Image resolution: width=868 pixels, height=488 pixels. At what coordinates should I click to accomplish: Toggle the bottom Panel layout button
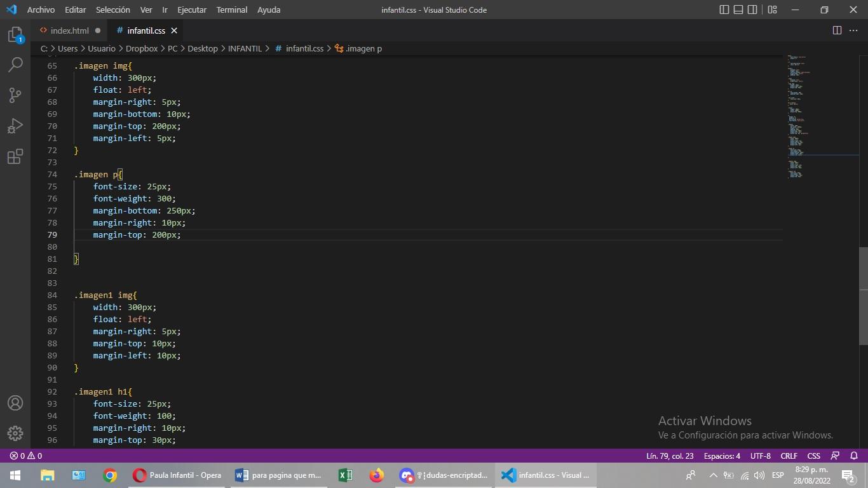[x=738, y=10]
